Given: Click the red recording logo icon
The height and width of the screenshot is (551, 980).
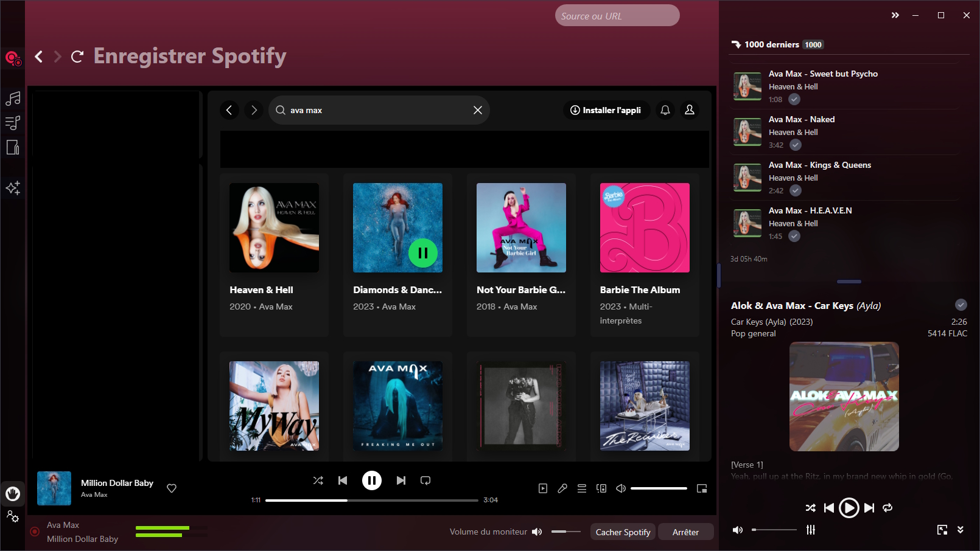Looking at the screenshot, I should pos(13,58).
